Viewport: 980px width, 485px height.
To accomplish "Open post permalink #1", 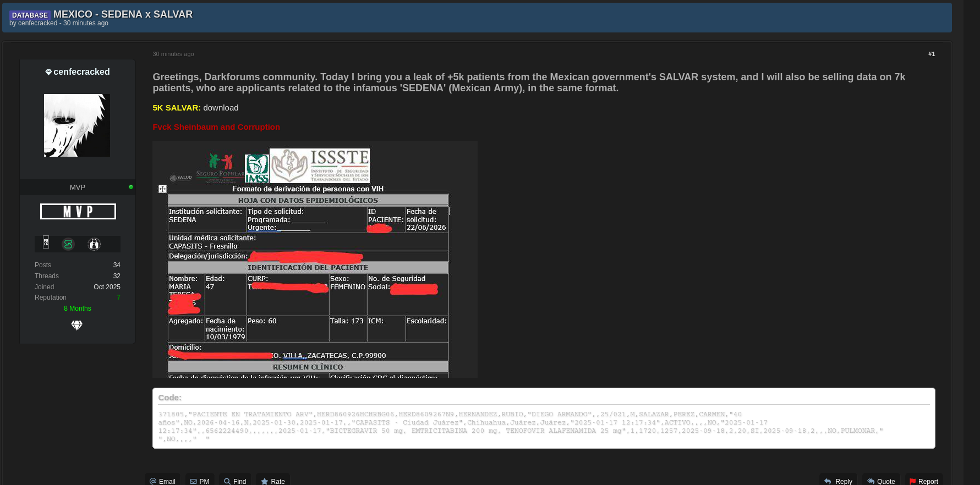I will coord(932,54).
